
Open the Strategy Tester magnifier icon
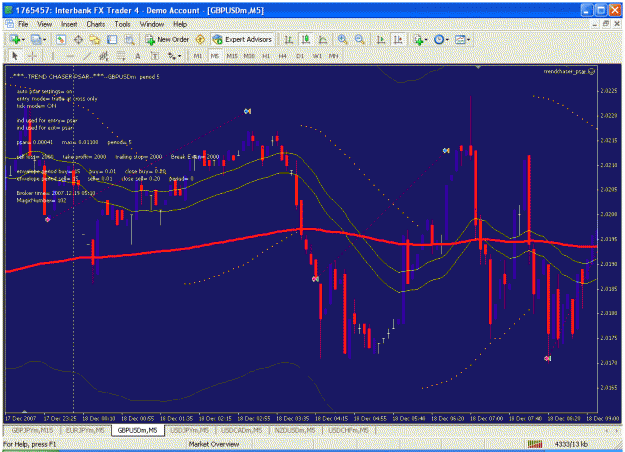[129, 39]
